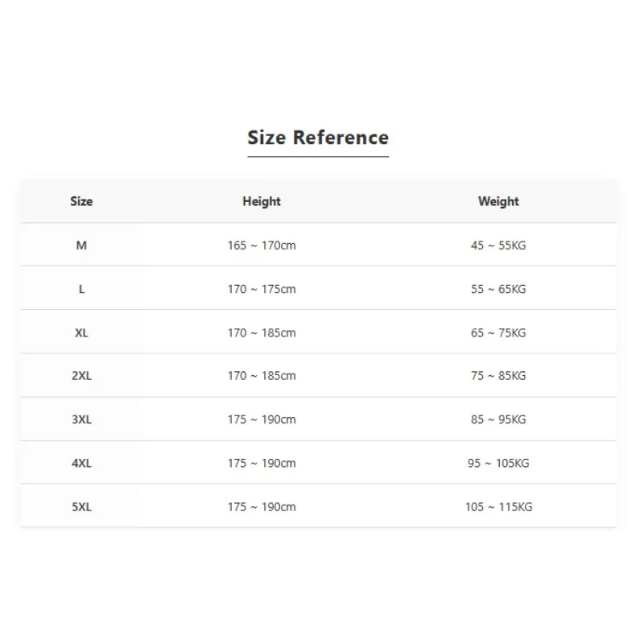The height and width of the screenshot is (644, 644).
Task: Click the 2XL size label
Action: coord(81,376)
